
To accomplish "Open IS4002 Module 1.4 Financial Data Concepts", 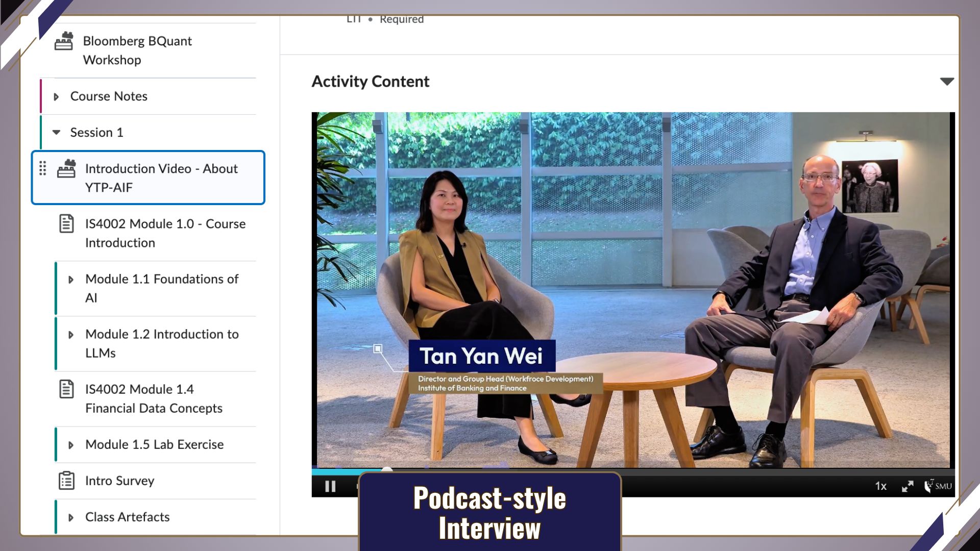I will [154, 398].
